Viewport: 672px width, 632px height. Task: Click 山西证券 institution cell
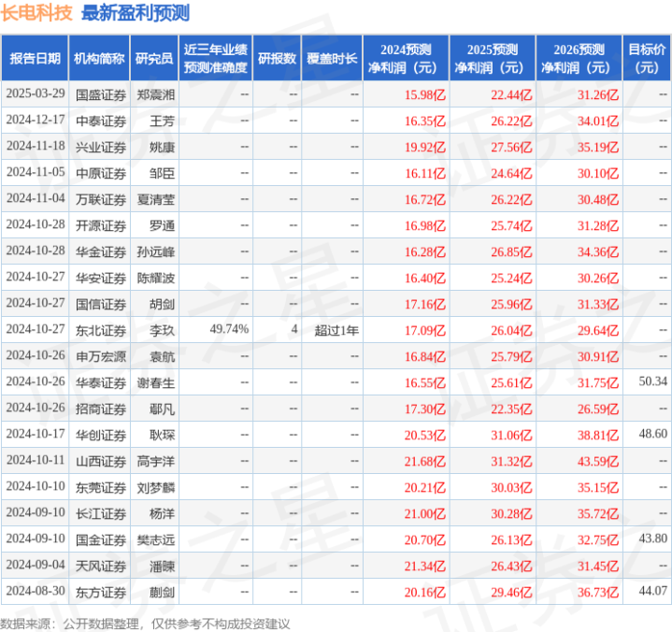(x=101, y=461)
